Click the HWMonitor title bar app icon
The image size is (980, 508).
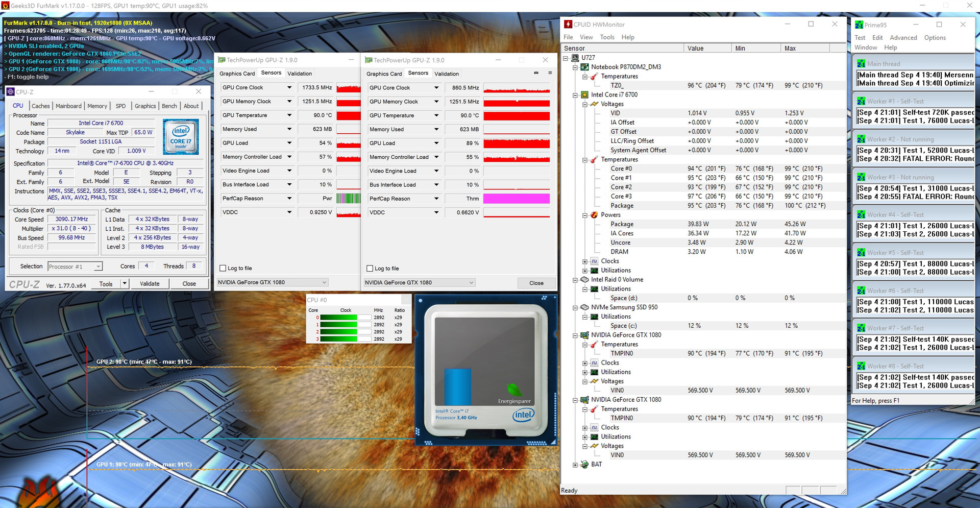pyautogui.click(x=568, y=25)
